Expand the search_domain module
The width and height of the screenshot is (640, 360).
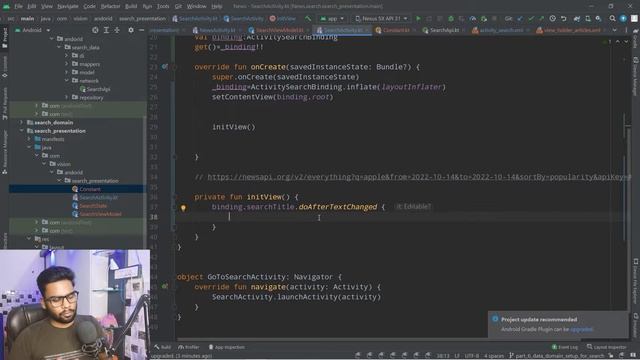click(x=22, y=122)
